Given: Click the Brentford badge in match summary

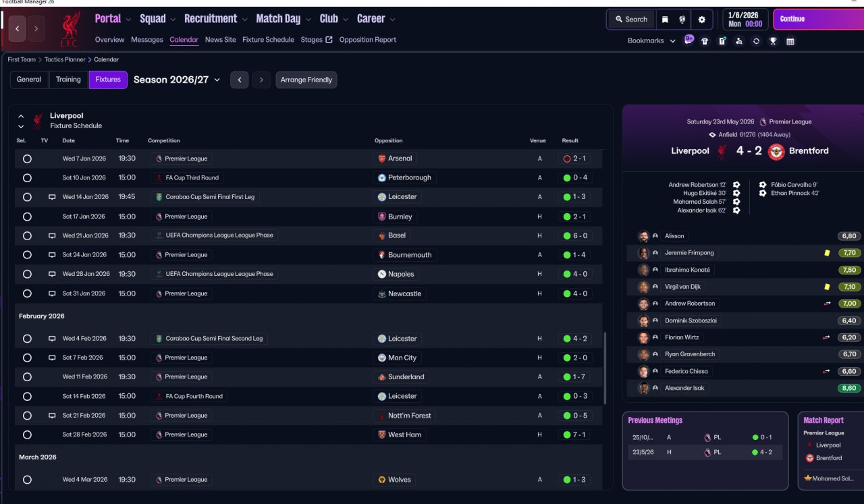Looking at the screenshot, I should point(776,151).
